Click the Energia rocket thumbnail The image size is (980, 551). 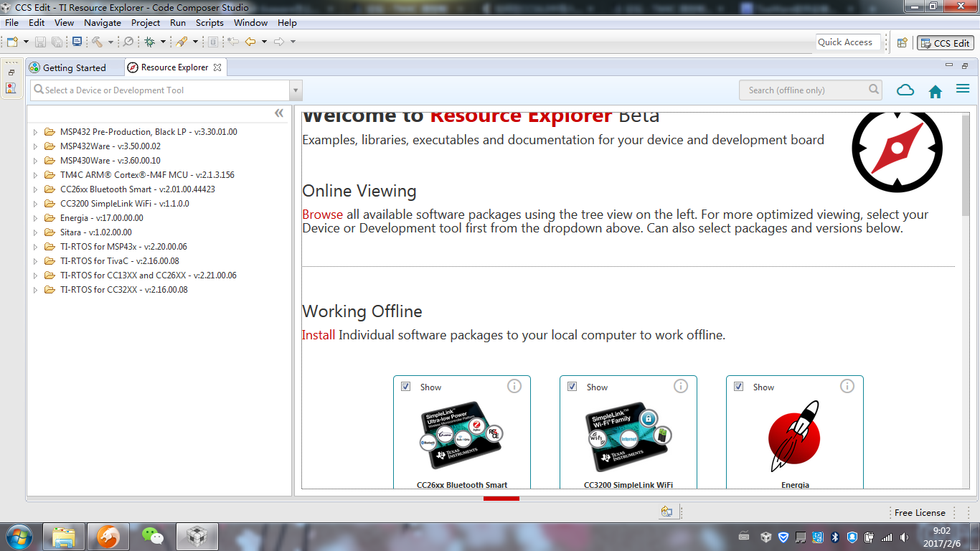coord(794,436)
